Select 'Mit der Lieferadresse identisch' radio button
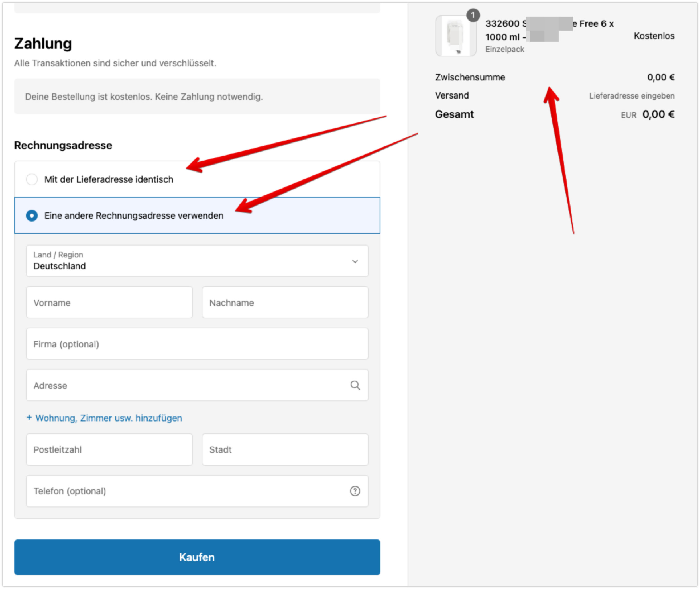The height and width of the screenshot is (589, 700). (32, 179)
